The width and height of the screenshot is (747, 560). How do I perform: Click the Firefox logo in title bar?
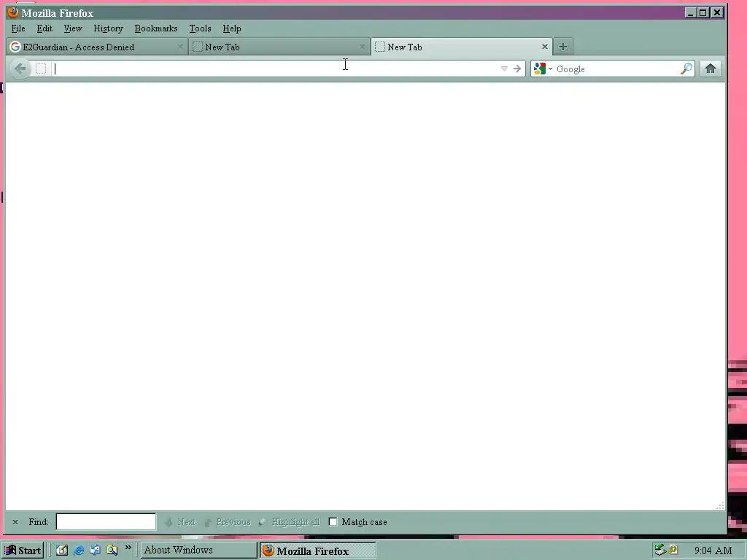point(13,12)
